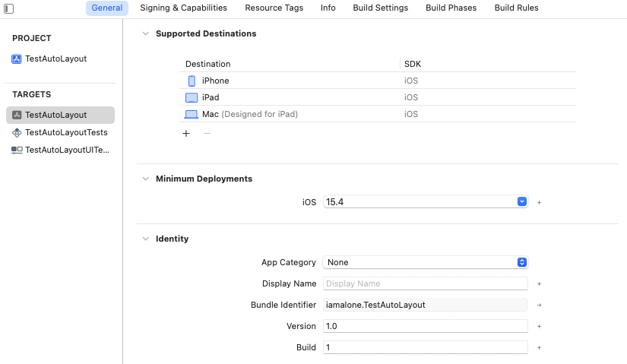Open the App Category dropdown

[x=522, y=262]
